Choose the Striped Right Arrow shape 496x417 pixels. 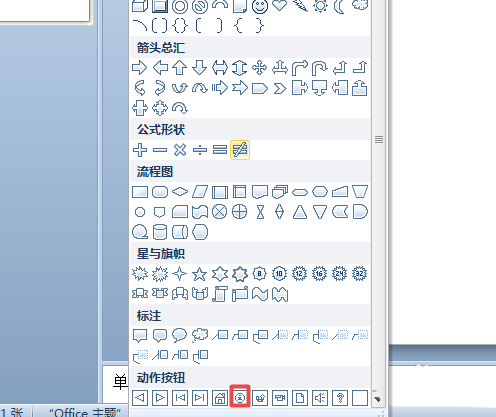(220, 88)
